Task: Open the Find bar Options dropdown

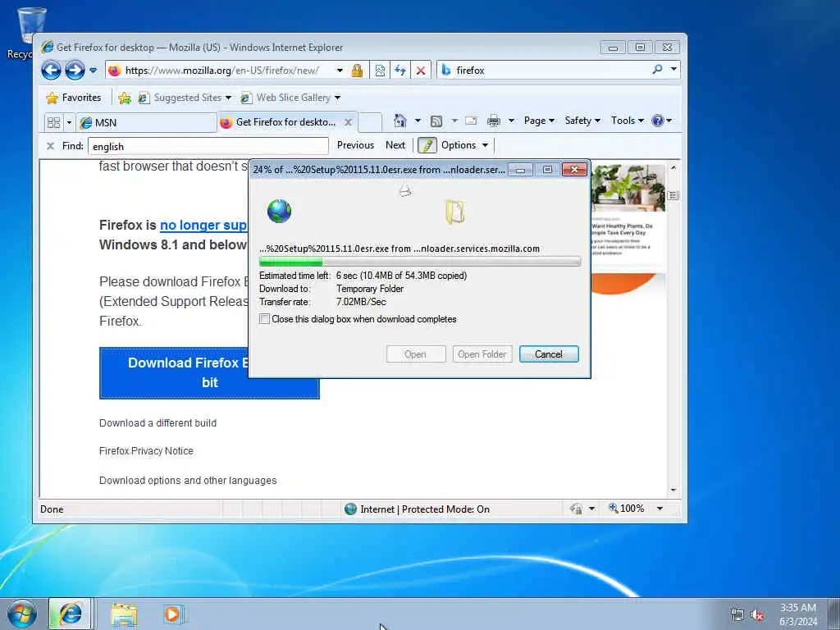Action: (464, 145)
